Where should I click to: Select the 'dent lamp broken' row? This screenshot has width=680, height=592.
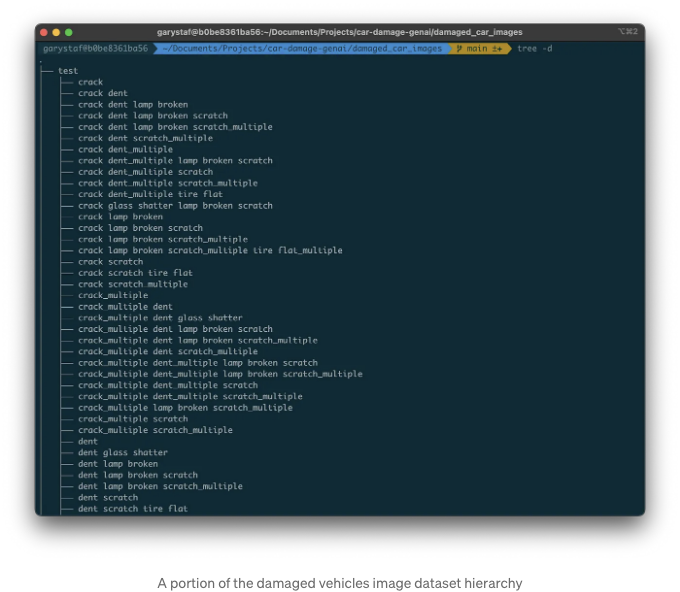coord(118,464)
